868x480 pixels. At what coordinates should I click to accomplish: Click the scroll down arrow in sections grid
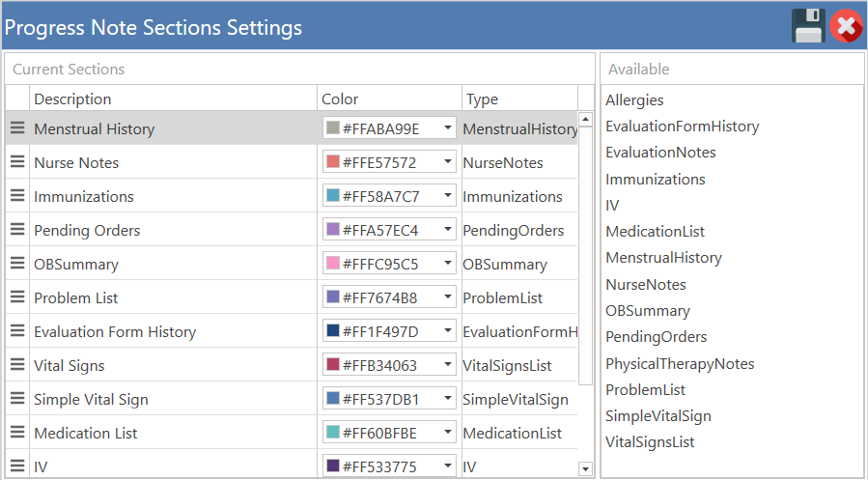tap(585, 468)
